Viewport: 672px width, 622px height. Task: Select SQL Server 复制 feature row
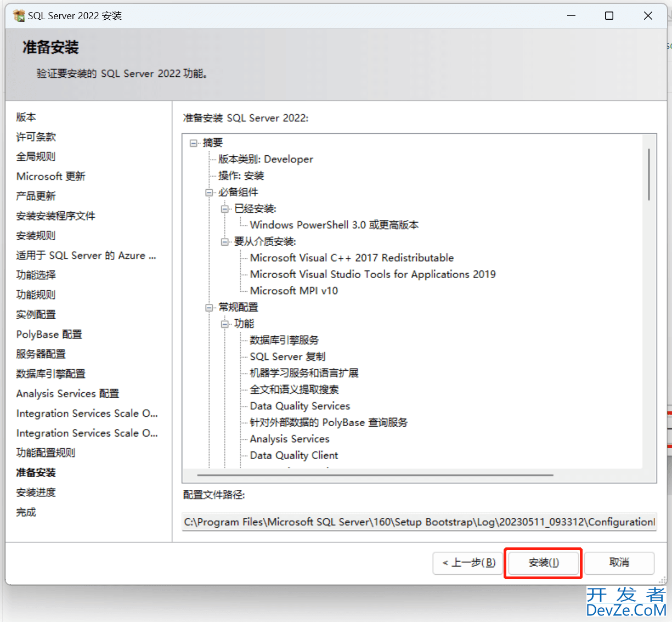point(287,357)
